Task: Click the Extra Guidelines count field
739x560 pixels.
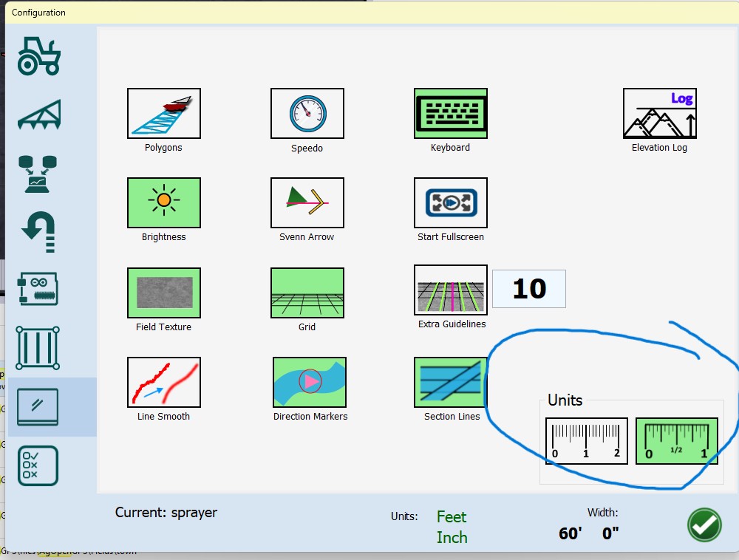Action: click(x=528, y=289)
